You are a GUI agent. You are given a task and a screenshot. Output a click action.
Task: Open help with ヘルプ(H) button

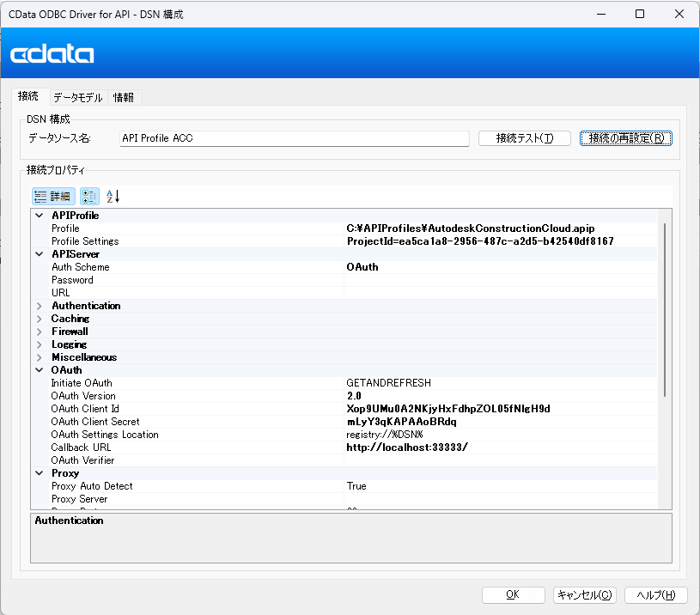coord(656,595)
